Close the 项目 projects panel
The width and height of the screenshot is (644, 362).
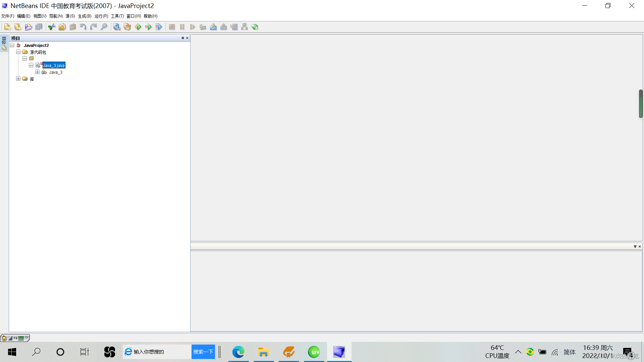(187, 38)
